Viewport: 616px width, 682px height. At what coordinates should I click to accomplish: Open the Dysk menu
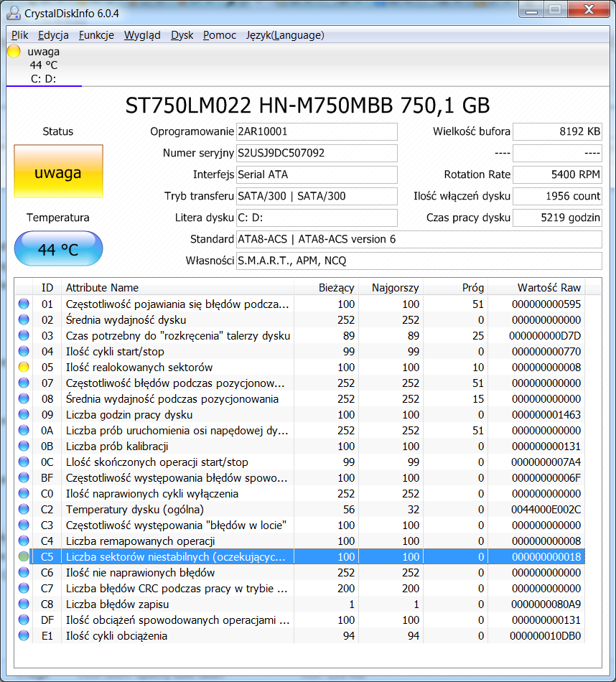[x=182, y=35]
